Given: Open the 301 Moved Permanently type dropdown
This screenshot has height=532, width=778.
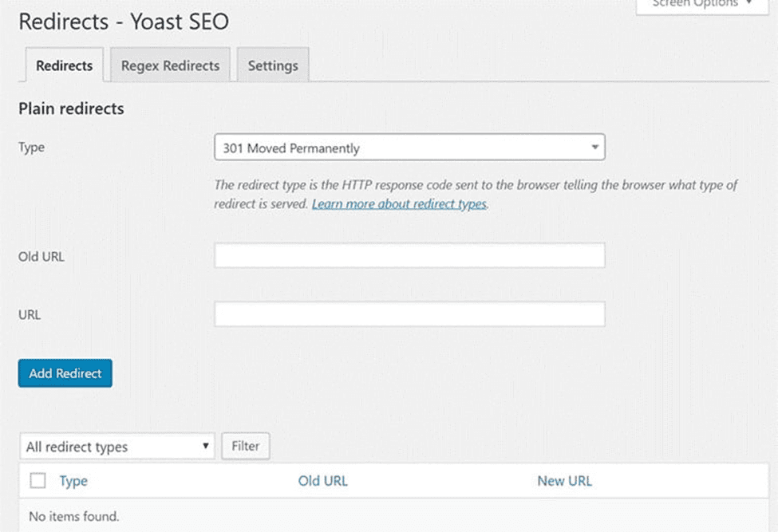Looking at the screenshot, I should coord(409,148).
